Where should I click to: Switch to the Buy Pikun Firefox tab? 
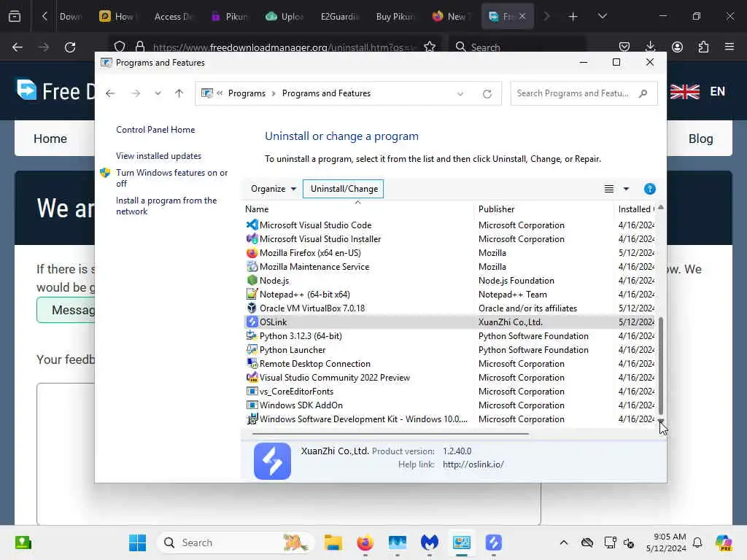coord(395,17)
